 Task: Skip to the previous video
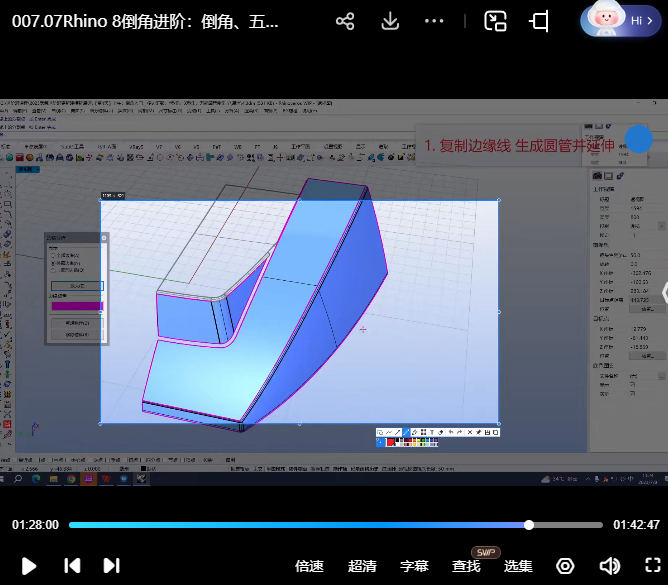[x=72, y=566]
